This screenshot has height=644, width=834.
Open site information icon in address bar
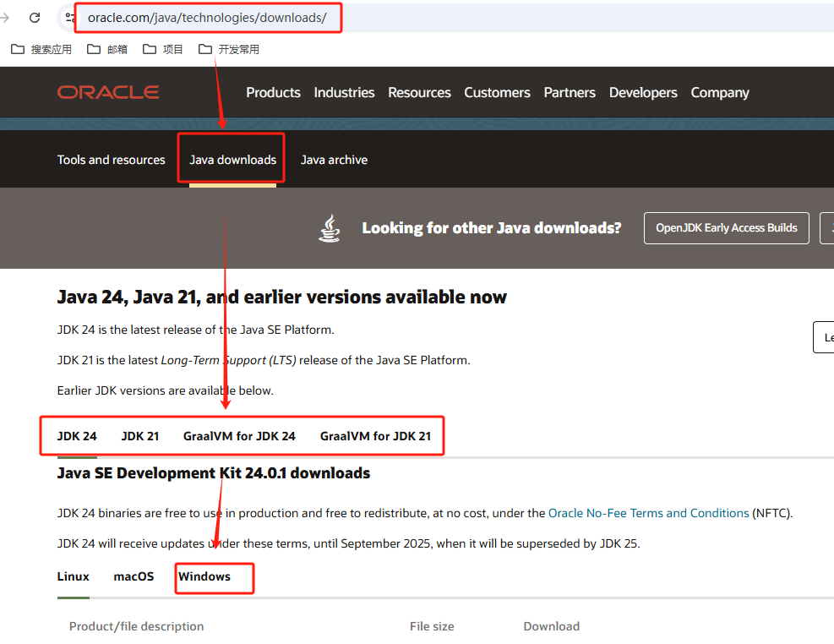coord(69,18)
